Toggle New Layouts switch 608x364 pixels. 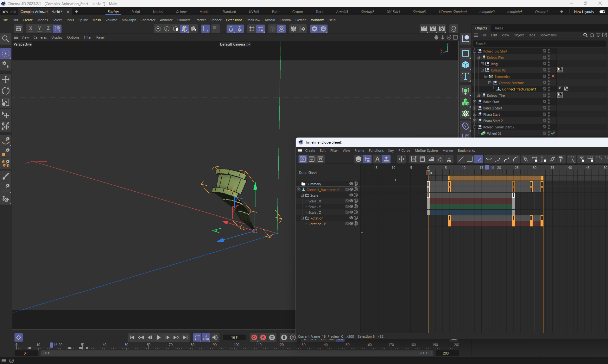tap(602, 12)
